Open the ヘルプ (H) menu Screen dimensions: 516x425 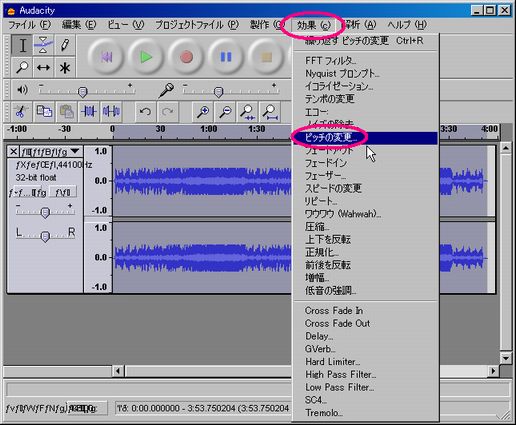pyautogui.click(x=407, y=25)
